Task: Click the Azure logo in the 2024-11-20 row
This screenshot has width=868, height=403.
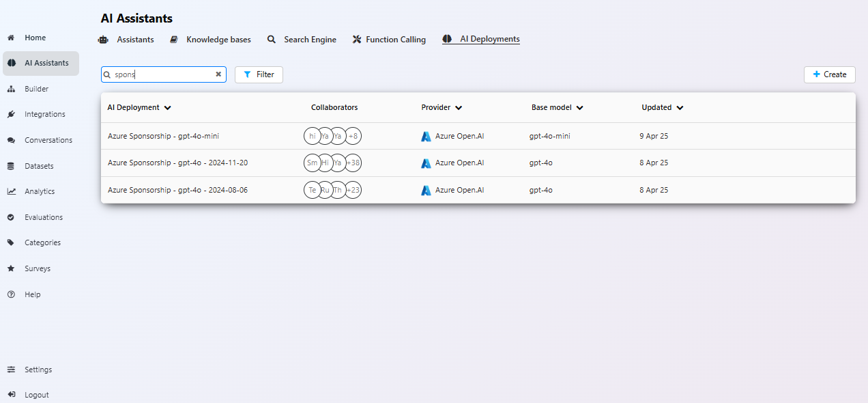Action: point(426,163)
